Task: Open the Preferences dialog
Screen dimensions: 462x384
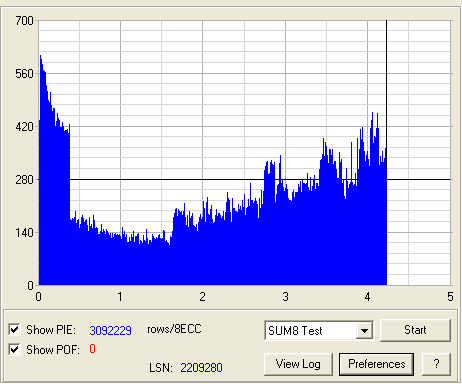Action: click(376, 364)
